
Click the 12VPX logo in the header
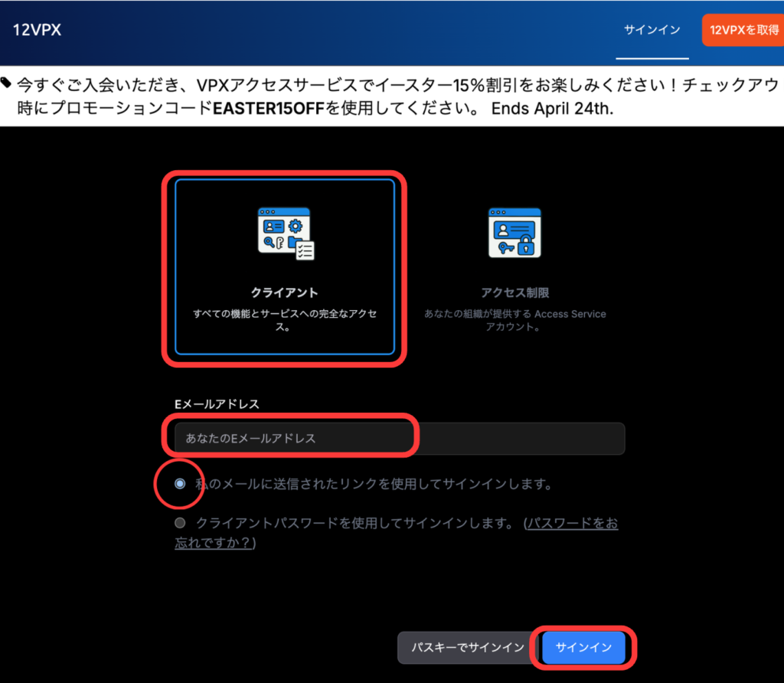[x=37, y=31]
